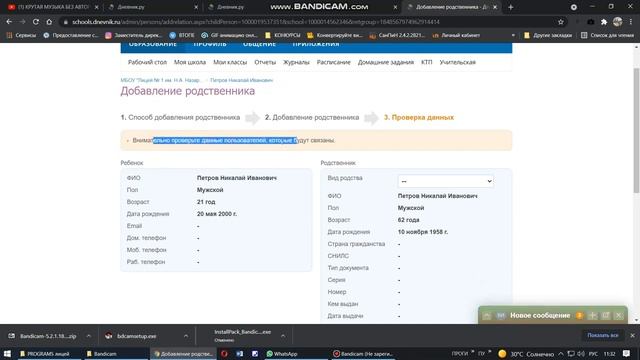This screenshot has height=360, width=640.
Task: Open the КОНКУРСЫ bookmarks folder
Action: tap(282, 36)
